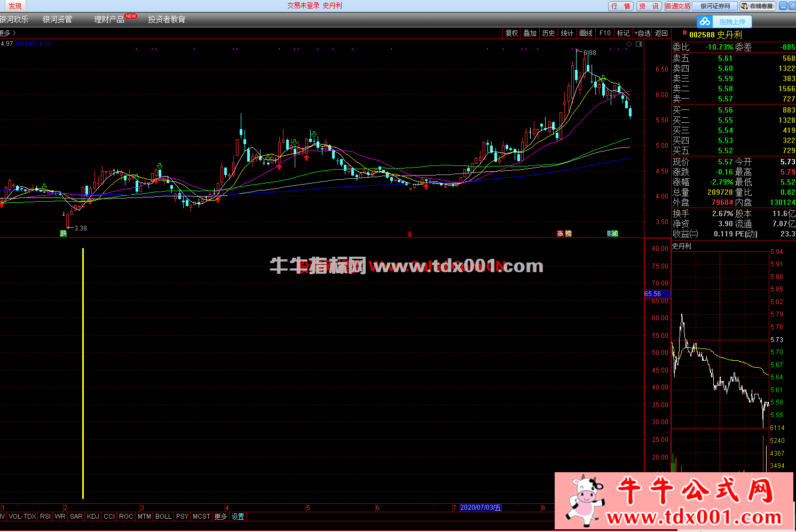The image size is (796, 532).
Task: Click the 跌 marker on the chart
Action: [x=64, y=233]
